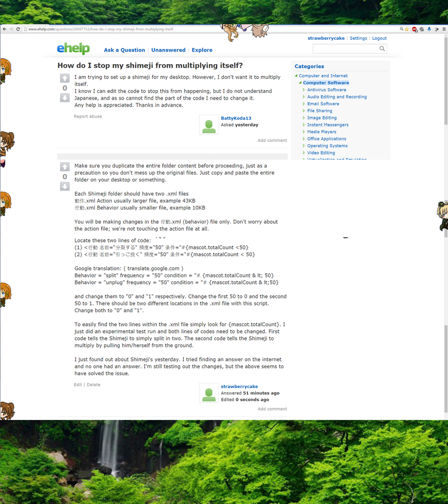
Task: Upvote the question with the up arrow
Action: tap(65, 78)
